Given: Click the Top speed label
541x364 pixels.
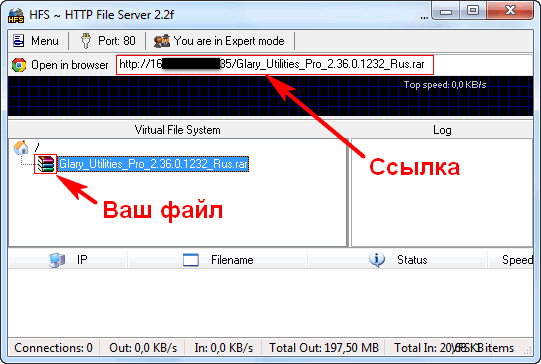Looking at the screenshot, I should (445, 85).
